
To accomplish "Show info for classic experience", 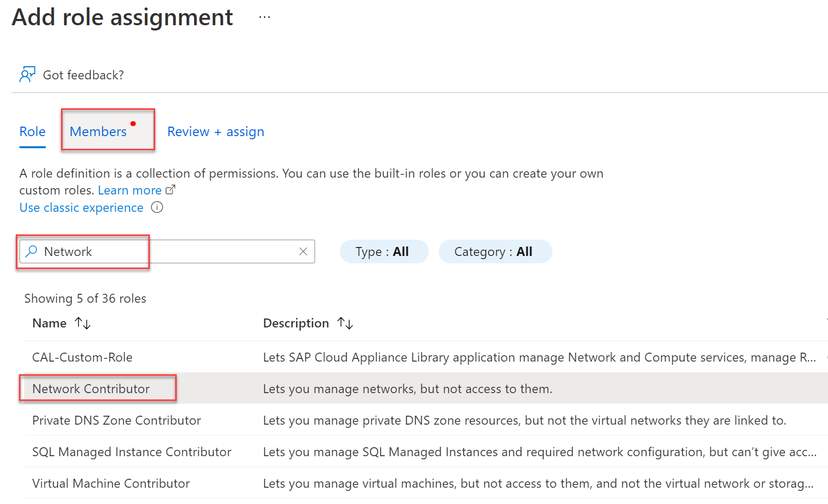I will [157, 208].
